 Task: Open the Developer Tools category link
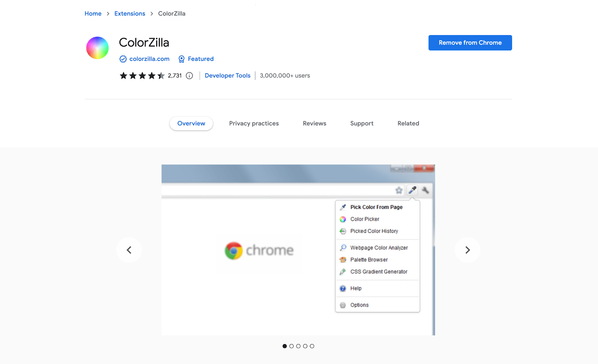[x=228, y=75]
